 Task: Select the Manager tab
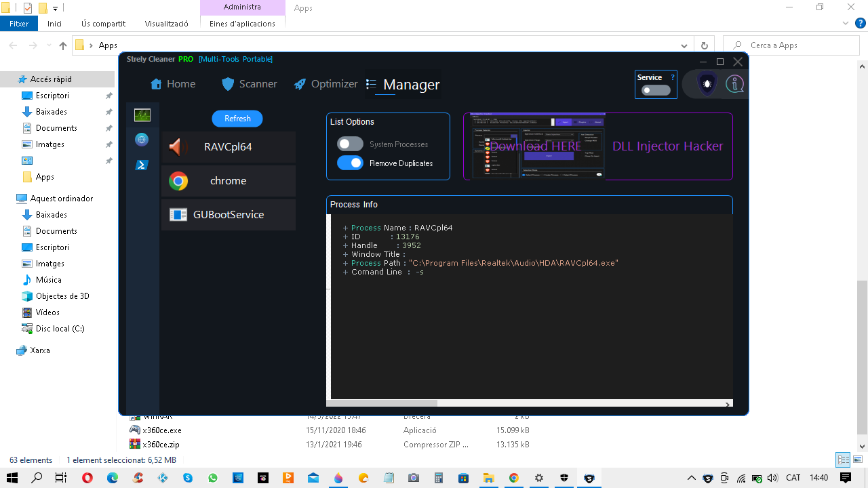[403, 85]
